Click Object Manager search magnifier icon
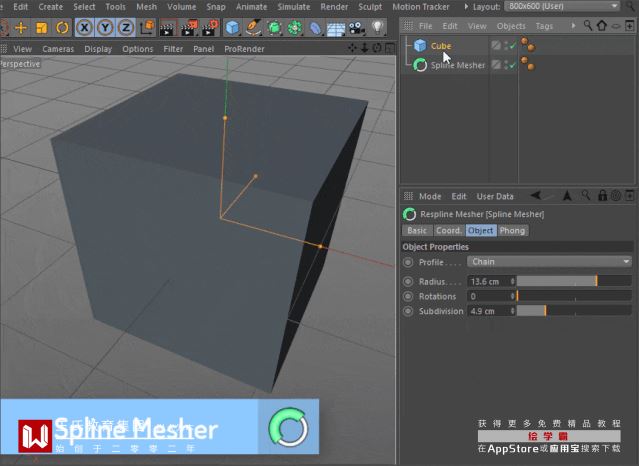639x466 pixels. [x=588, y=26]
